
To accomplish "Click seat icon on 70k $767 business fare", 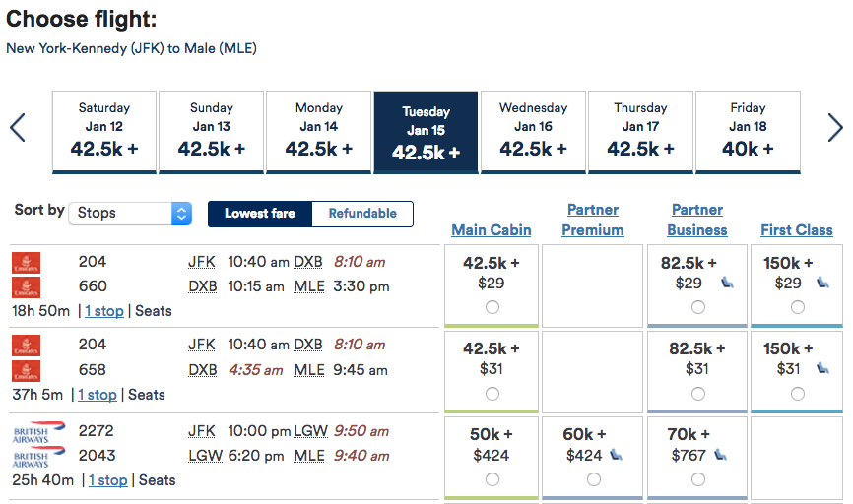I will tap(720, 455).
